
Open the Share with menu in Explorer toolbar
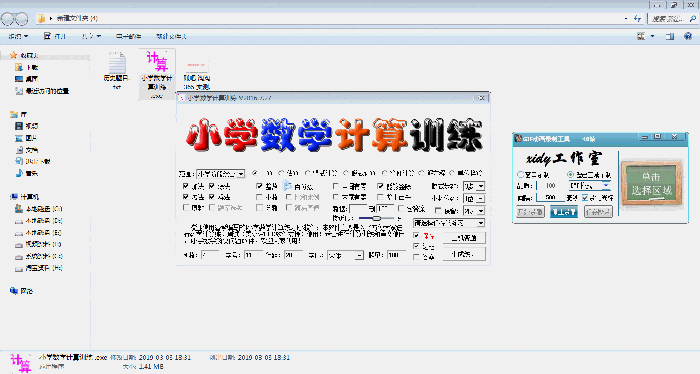[x=91, y=36]
